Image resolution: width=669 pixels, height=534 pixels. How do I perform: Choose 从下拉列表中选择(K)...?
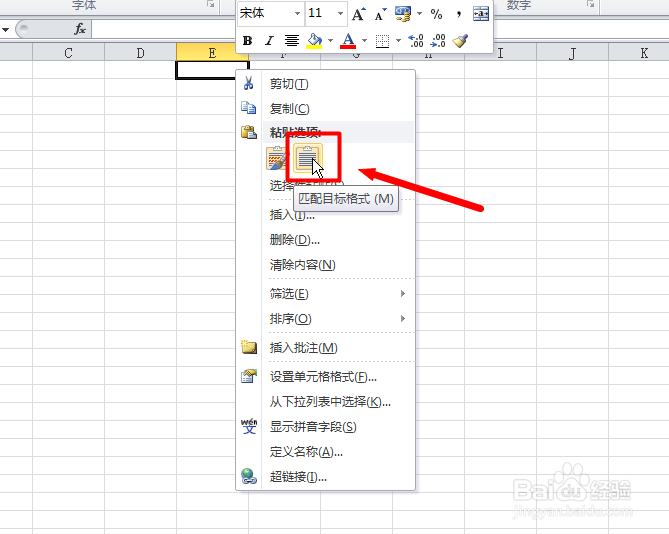tap(326, 402)
